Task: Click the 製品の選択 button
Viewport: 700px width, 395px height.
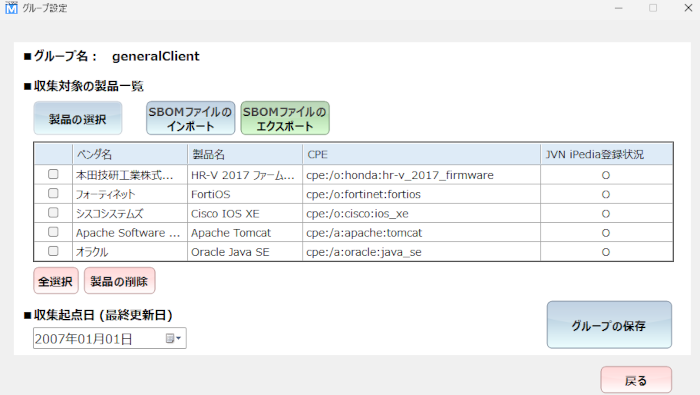Action: coord(78,118)
